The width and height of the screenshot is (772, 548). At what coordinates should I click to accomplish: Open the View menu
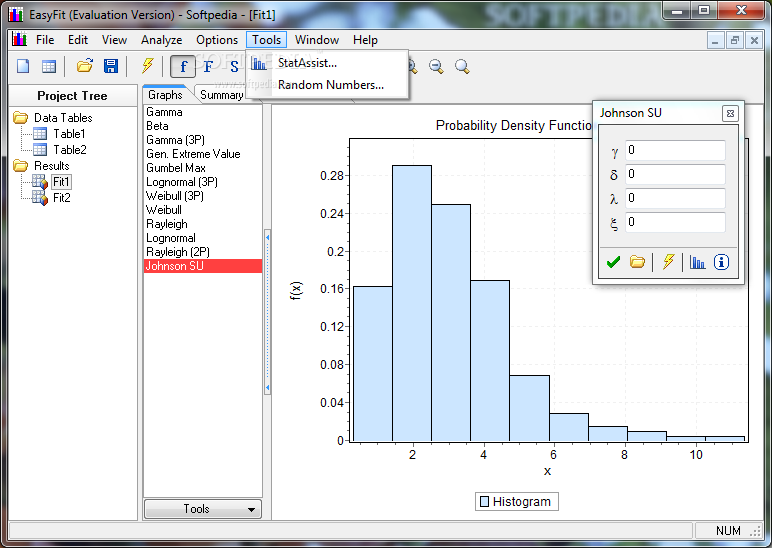pyautogui.click(x=114, y=40)
